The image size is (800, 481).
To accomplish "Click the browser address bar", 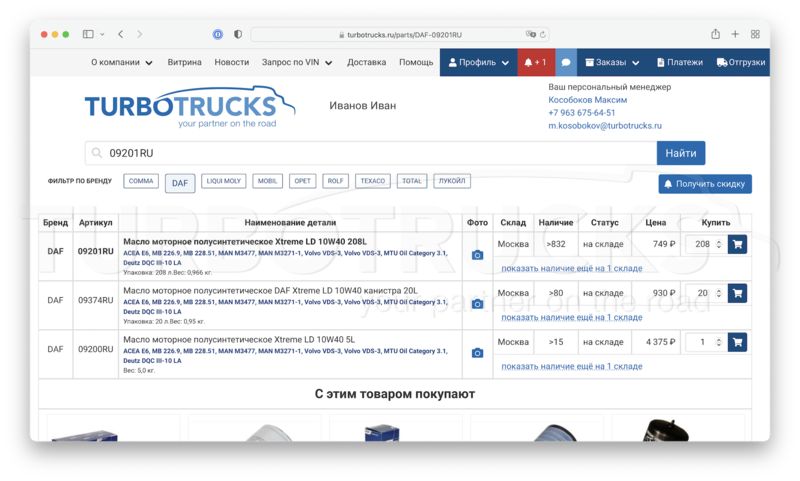I will pos(399,35).
